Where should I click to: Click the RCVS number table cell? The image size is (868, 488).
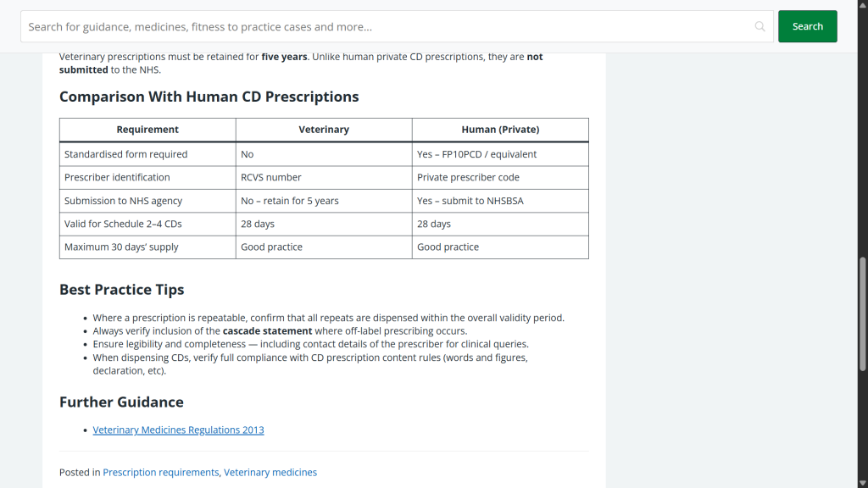pos(271,177)
